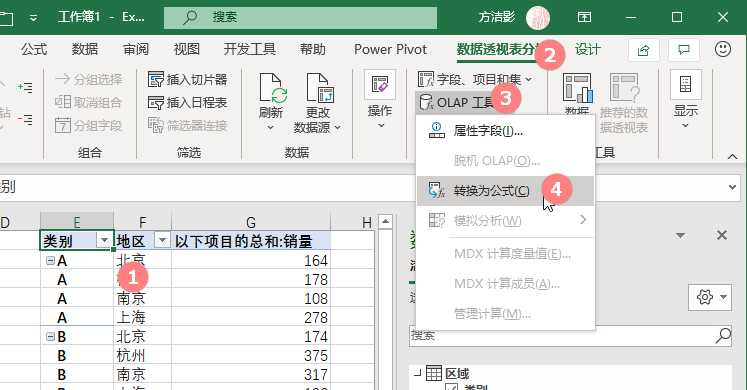747x390 pixels.
Task: Expand the formula bar dropdown arrow
Action: (x=732, y=187)
